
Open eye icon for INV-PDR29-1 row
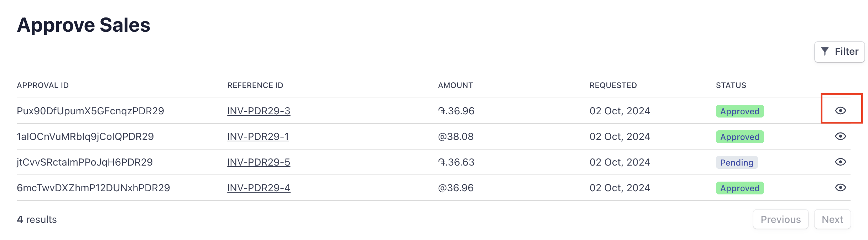pos(840,136)
